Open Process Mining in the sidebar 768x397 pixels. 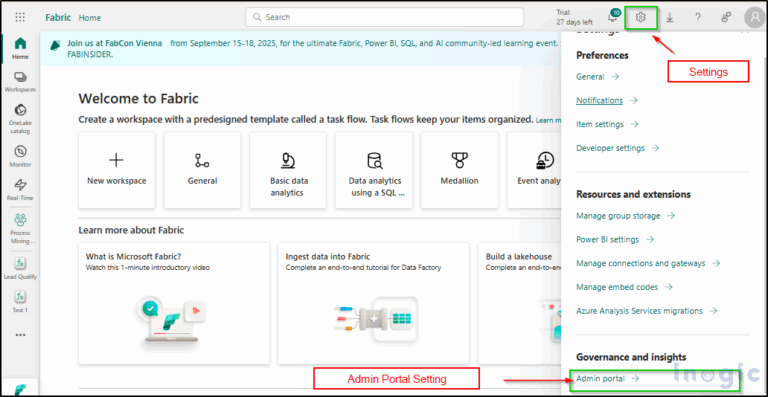pos(20,228)
